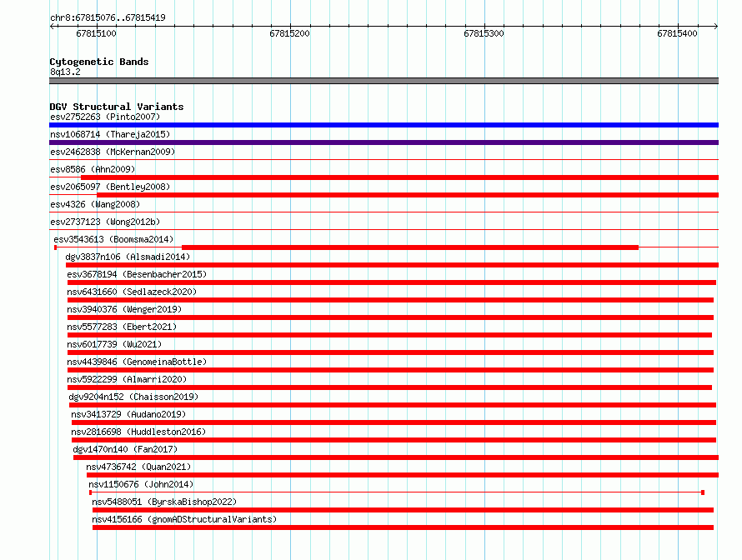This screenshot has height=560, width=742.
Task: Select the red bar for esv8586
Action: tap(400, 177)
